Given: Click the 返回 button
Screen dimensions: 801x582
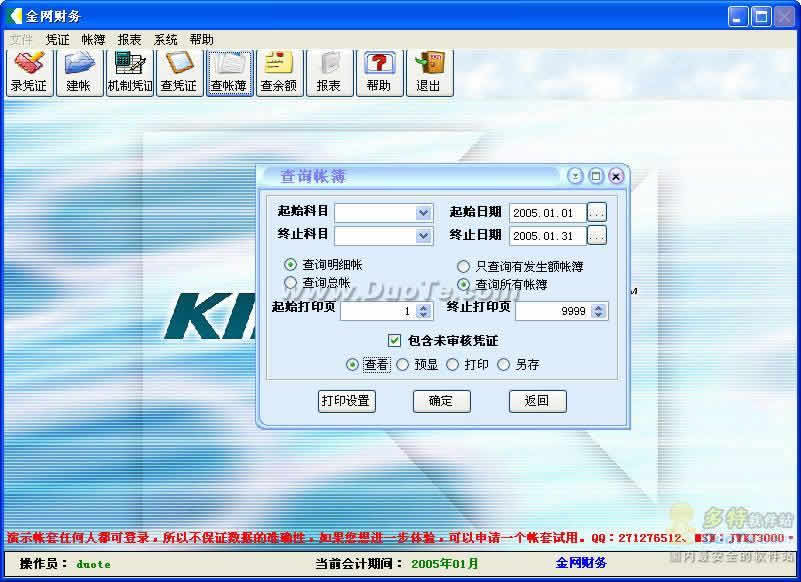Looking at the screenshot, I should [x=537, y=401].
